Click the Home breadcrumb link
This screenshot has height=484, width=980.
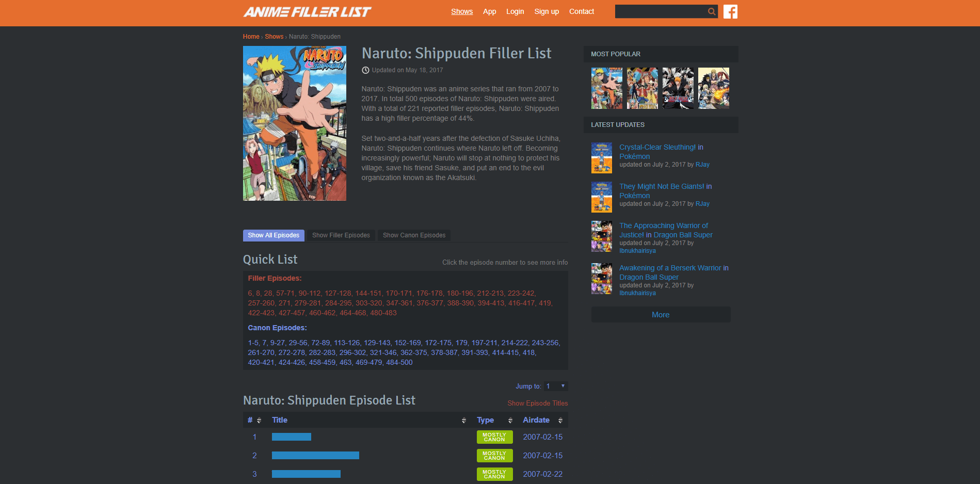click(x=251, y=37)
